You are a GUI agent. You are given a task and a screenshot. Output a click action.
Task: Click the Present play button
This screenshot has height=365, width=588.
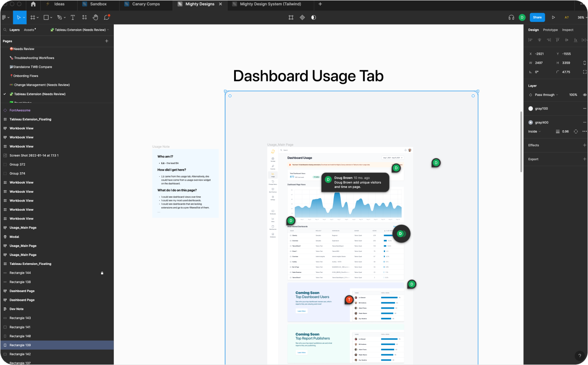pos(553,17)
